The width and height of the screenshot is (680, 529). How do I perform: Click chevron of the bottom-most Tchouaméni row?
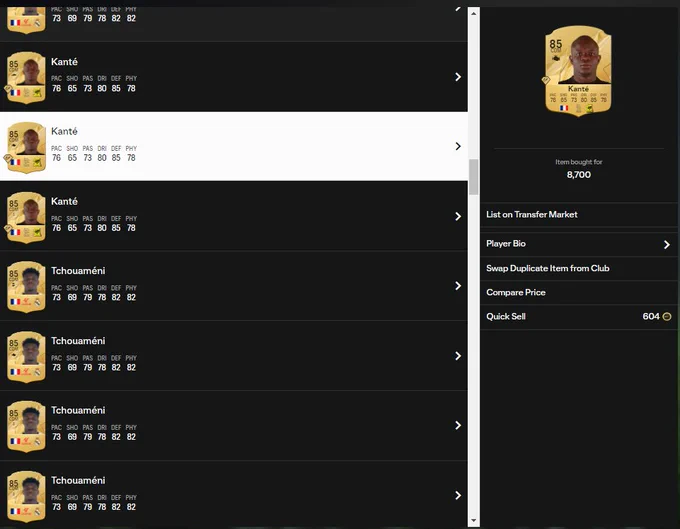[458, 496]
